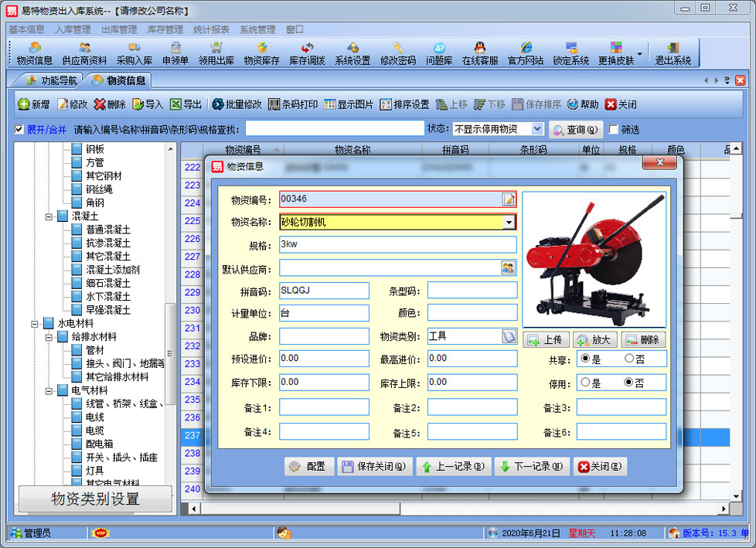Click the 保存关闭 button
756x548 pixels.
(375, 467)
